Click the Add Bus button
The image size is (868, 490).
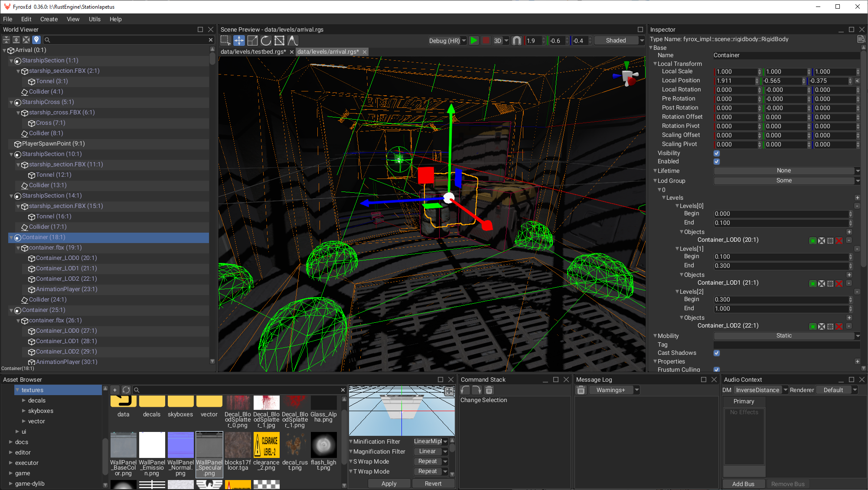click(743, 484)
